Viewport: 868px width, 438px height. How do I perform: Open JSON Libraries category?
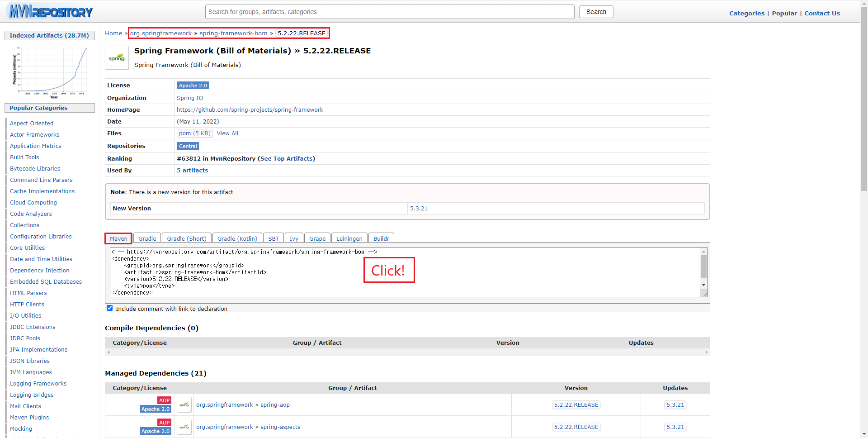click(x=30, y=361)
